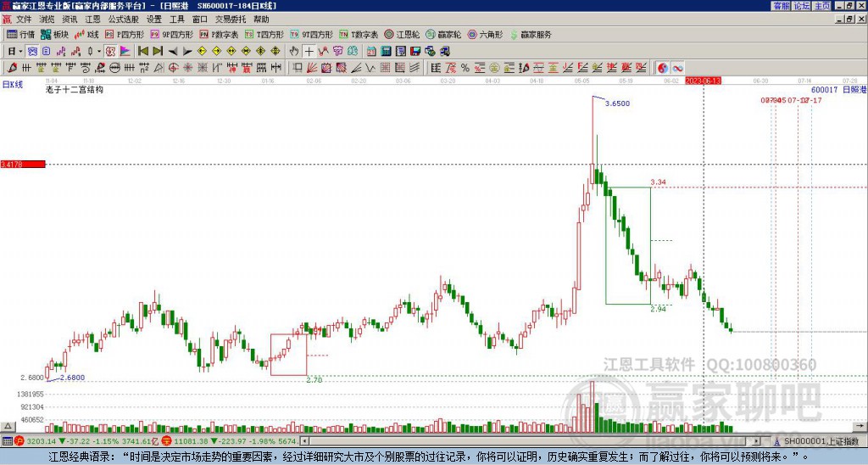868x465 pixels.
Task: Open the 资讯 menu
Action: click(70, 20)
